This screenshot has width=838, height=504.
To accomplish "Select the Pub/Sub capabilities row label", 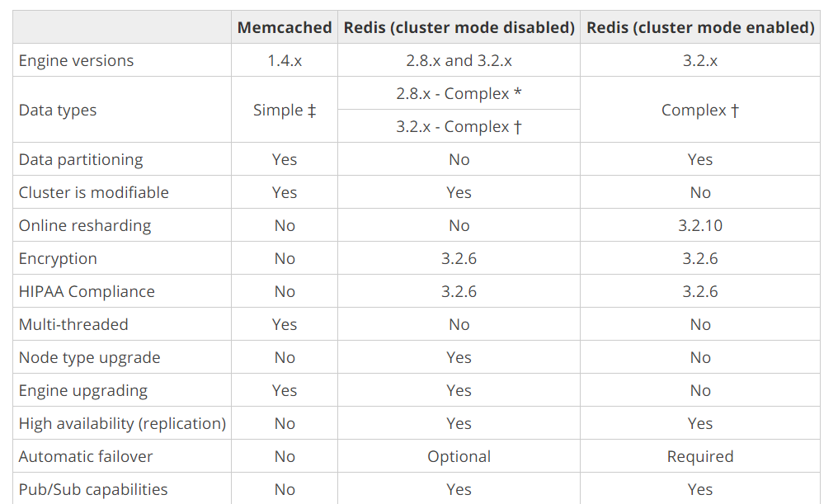I will click(x=93, y=490).
